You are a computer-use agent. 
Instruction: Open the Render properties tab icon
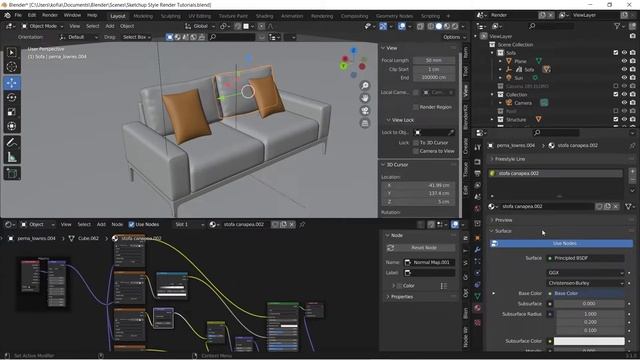(478, 162)
